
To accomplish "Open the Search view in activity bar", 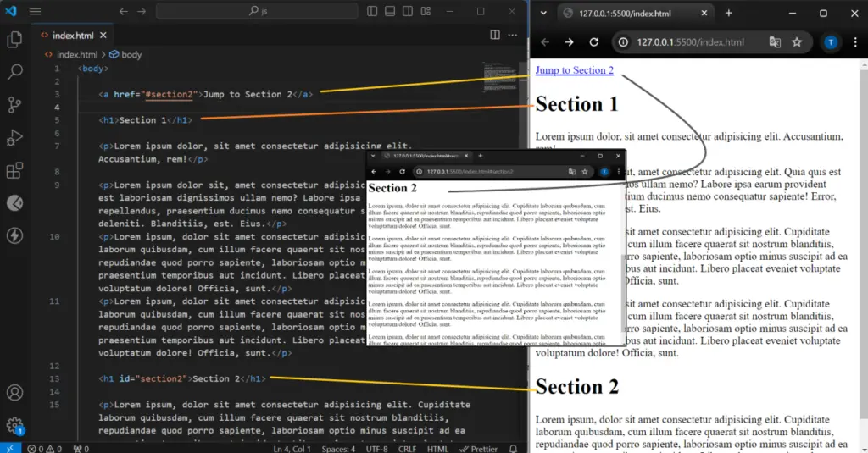I will [x=15, y=72].
